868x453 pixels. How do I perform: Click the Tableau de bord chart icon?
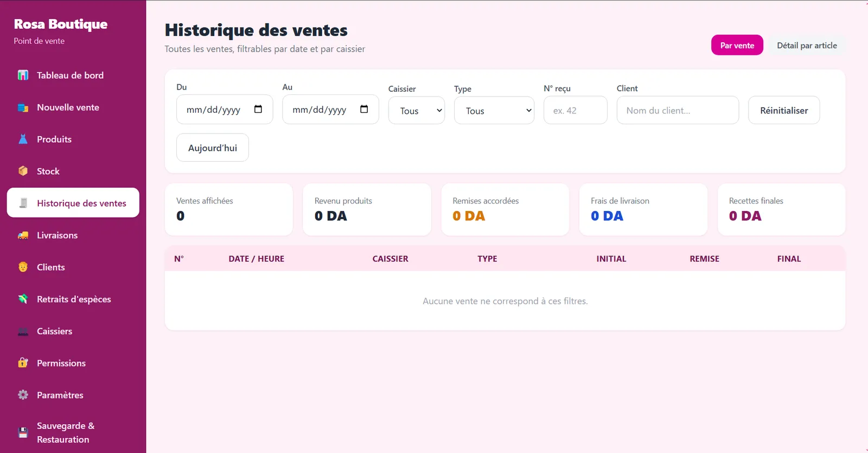pos(23,75)
